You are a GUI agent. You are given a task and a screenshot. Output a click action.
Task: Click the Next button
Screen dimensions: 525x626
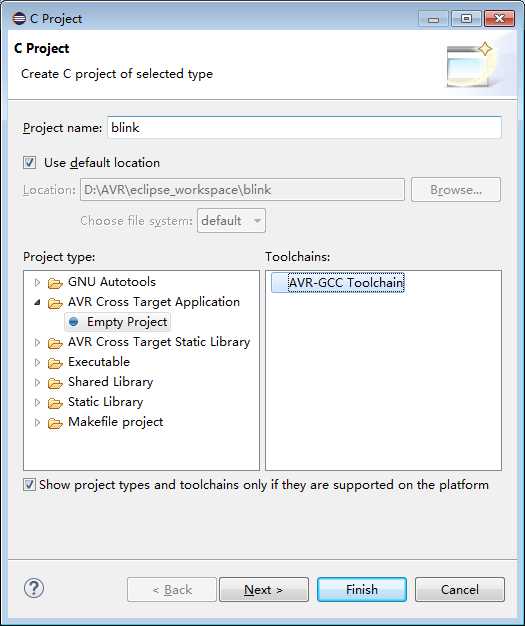[264, 589]
